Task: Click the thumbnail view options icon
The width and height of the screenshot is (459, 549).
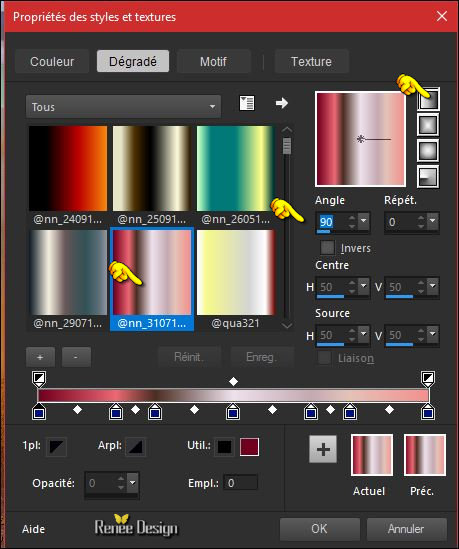Action: click(246, 103)
